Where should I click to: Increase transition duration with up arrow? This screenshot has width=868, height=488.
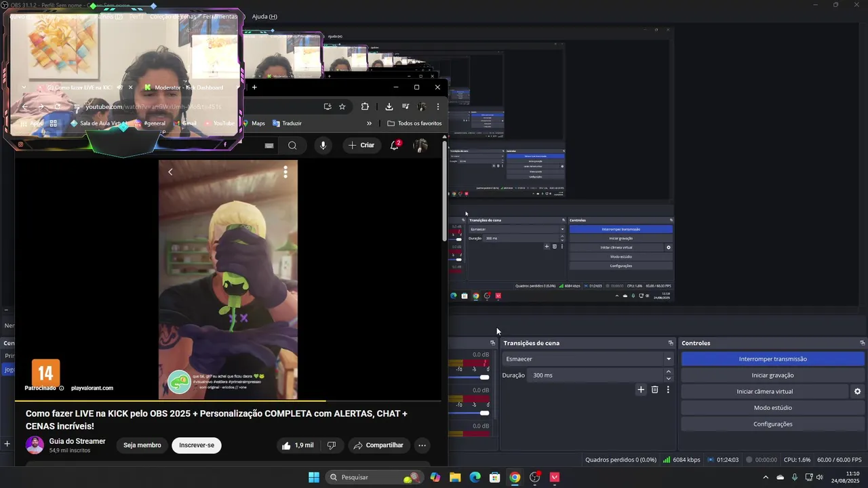tap(669, 371)
